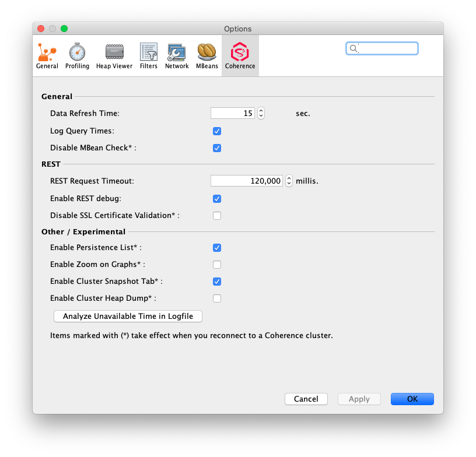This screenshot has height=457, width=476.
Task: Click the Apply button
Action: (x=359, y=399)
